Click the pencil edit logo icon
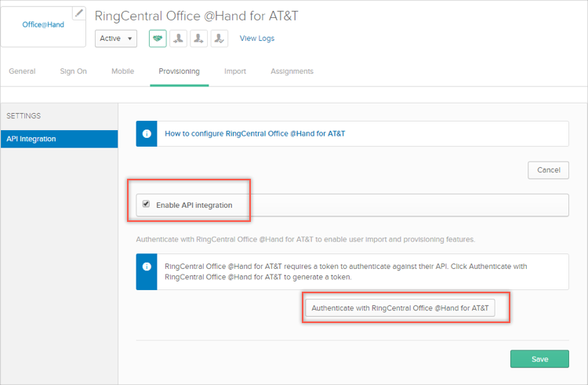The width and height of the screenshot is (588, 385). [x=79, y=13]
